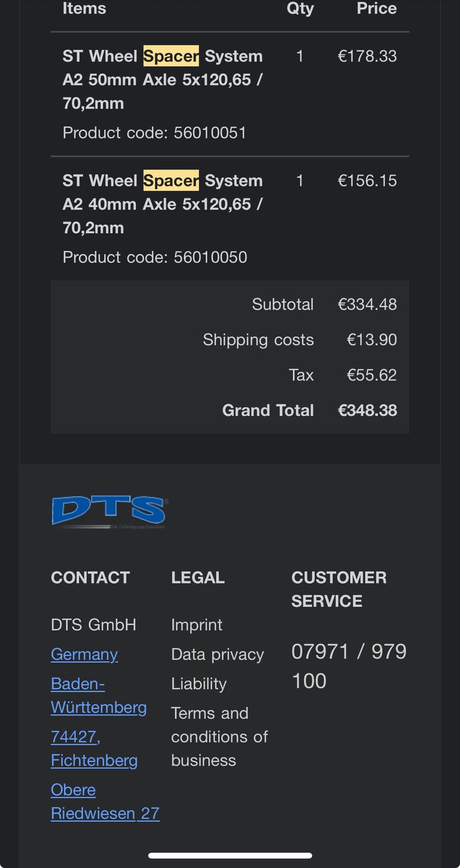Tap the Tax amount €55.62

point(372,375)
